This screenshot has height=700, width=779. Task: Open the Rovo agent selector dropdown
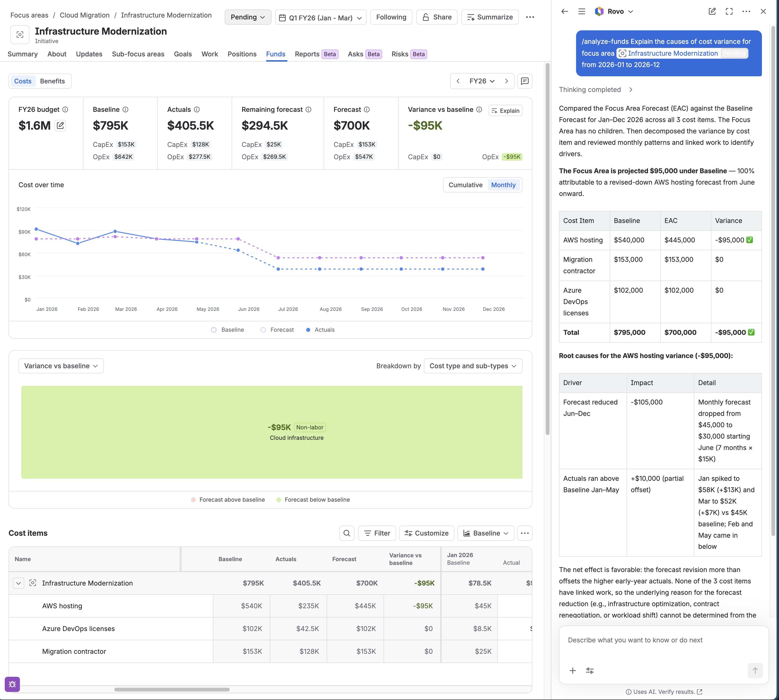[x=614, y=12]
